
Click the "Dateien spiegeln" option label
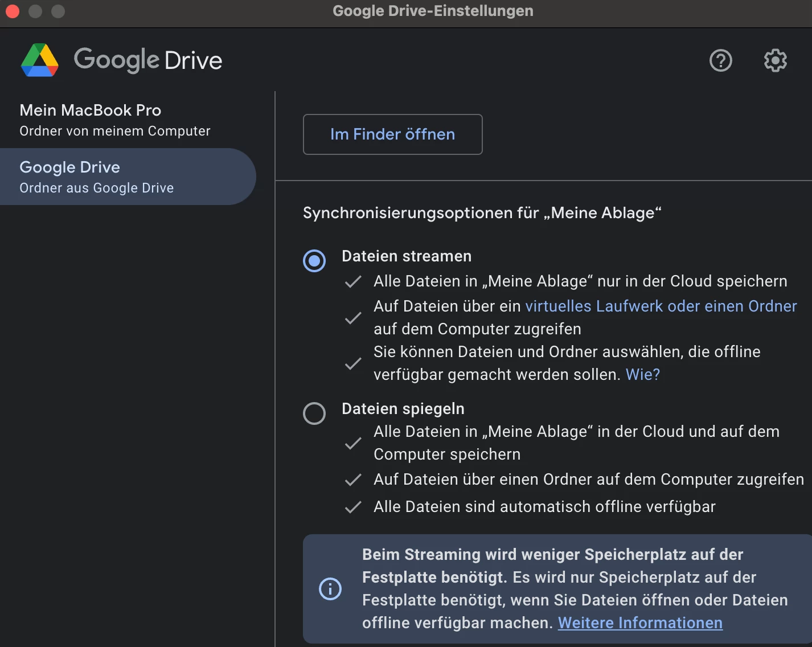pyautogui.click(x=403, y=409)
